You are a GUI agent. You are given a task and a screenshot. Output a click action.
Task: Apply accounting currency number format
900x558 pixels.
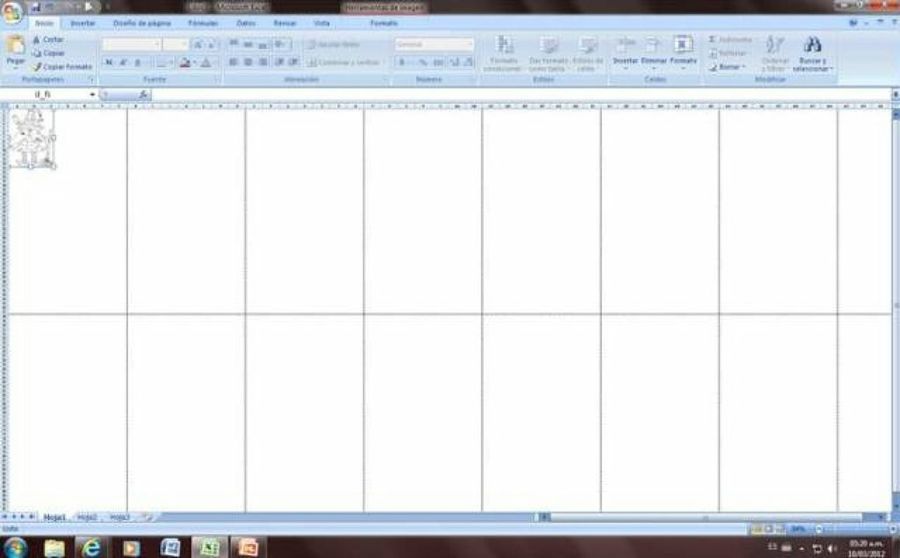404,62
